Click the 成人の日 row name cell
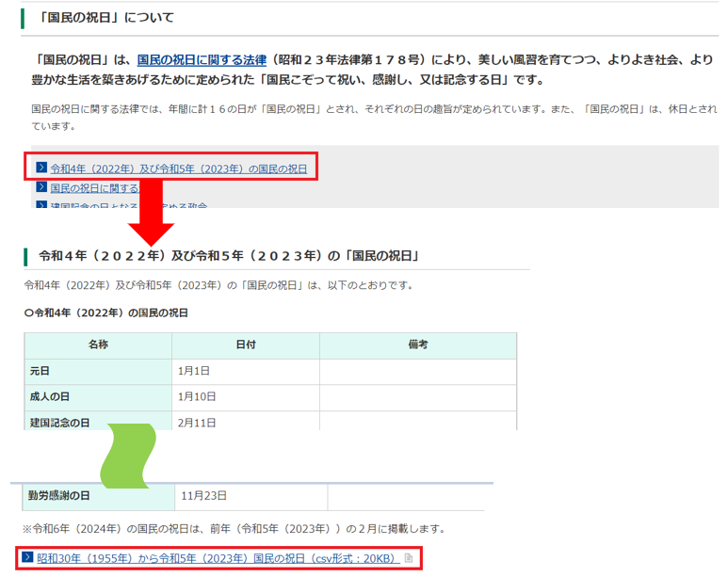The width and height of the screenshot is (728, 577). (x=98, y=397)
